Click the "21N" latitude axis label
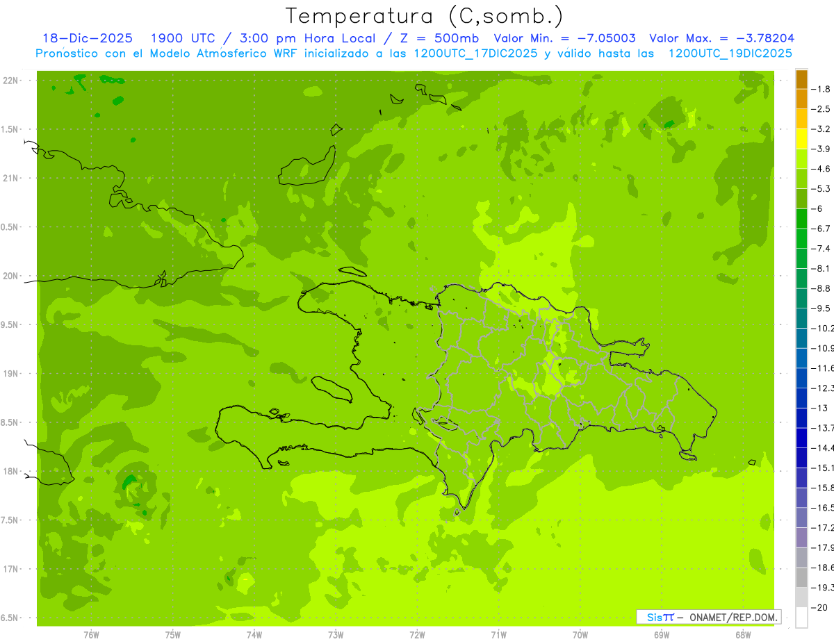 pyautogui.click(x=11, y=178)
